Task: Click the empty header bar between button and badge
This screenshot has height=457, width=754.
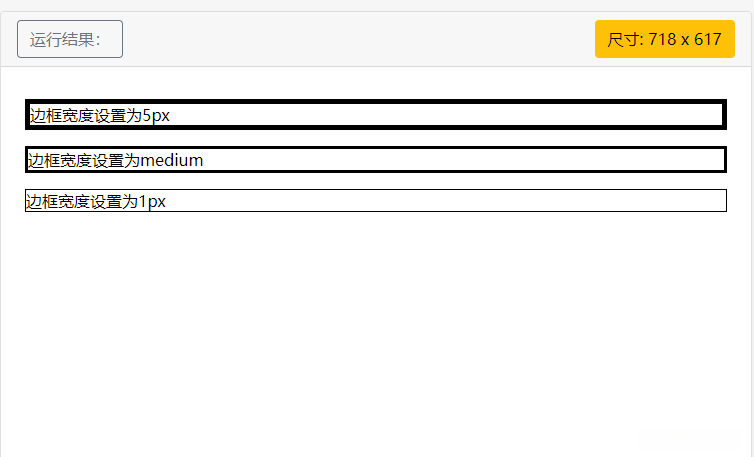Action: tap(358, 39)
